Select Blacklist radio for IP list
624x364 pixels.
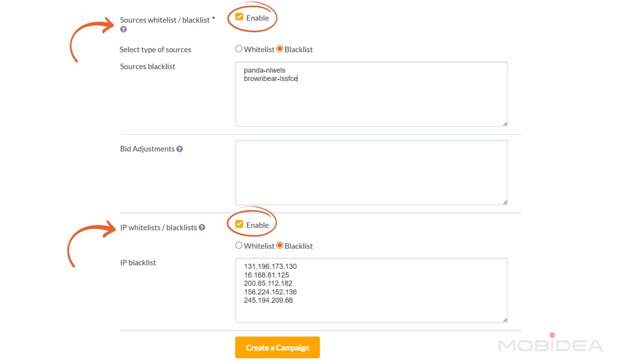click(x=280, y=245)
